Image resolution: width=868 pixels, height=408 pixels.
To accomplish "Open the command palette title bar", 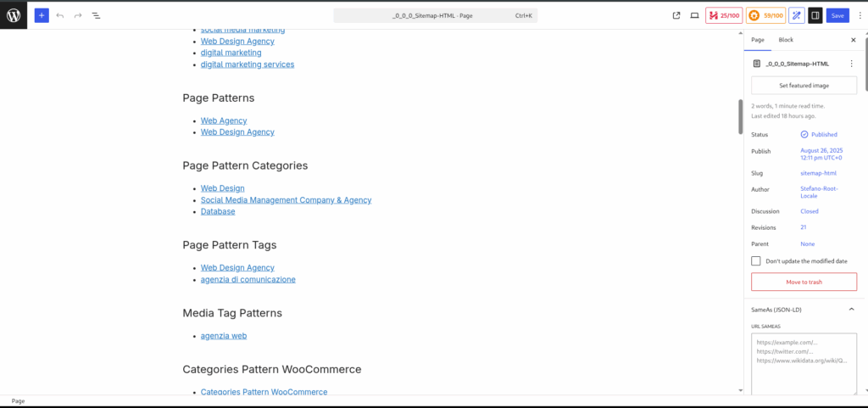I will (x=435, y=15).
